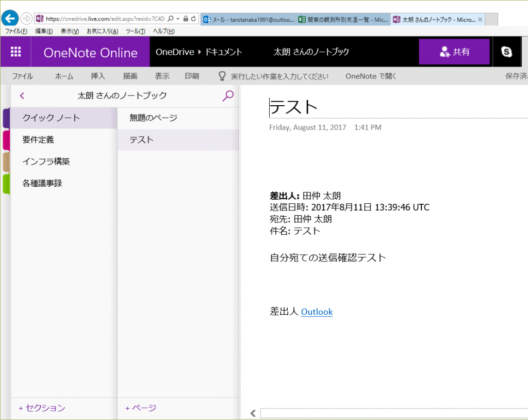528x420 pixels.
Task: Open notebook search magnifier icon
Action: pos(228,96)
